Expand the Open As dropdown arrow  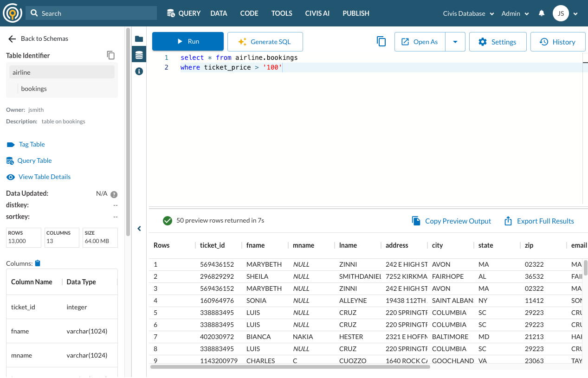coord(455,42)
